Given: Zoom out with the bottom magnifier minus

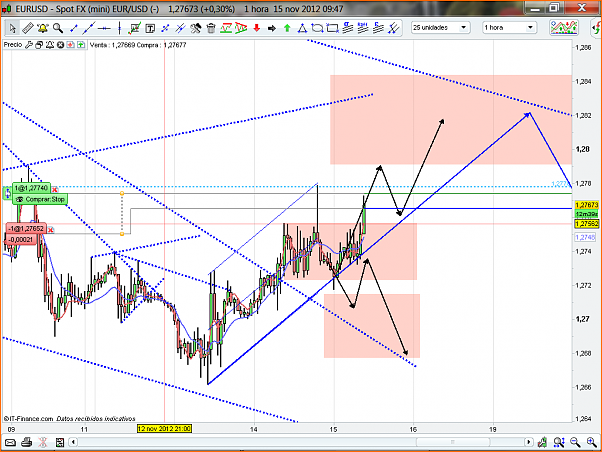Looking at the screenshot, I should pyautogui.click(x=575, y=442).
